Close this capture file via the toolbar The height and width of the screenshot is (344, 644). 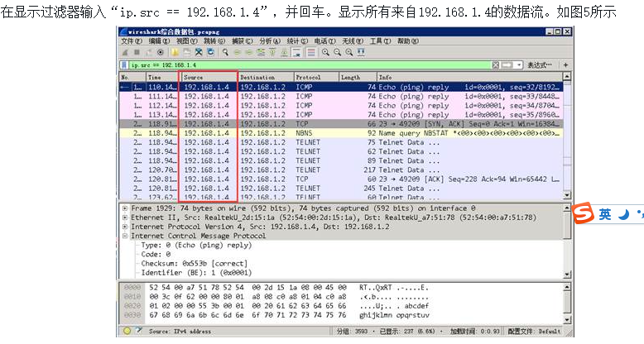[199, 53]
